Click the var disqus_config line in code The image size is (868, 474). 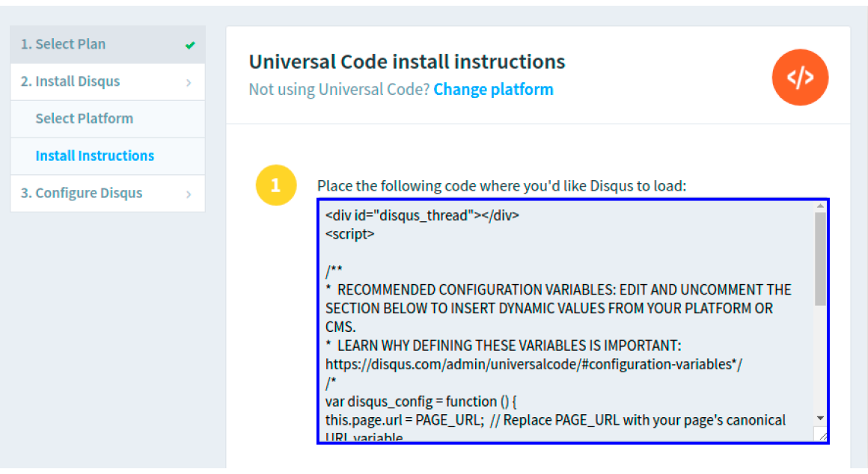(421, 401)
